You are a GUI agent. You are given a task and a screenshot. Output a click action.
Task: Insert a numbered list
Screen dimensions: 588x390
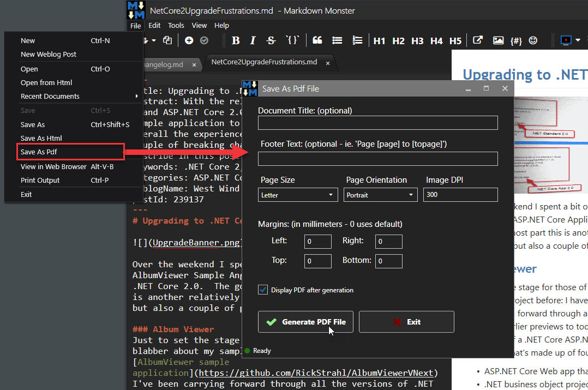pyautogui.click(x=357, y=40)
